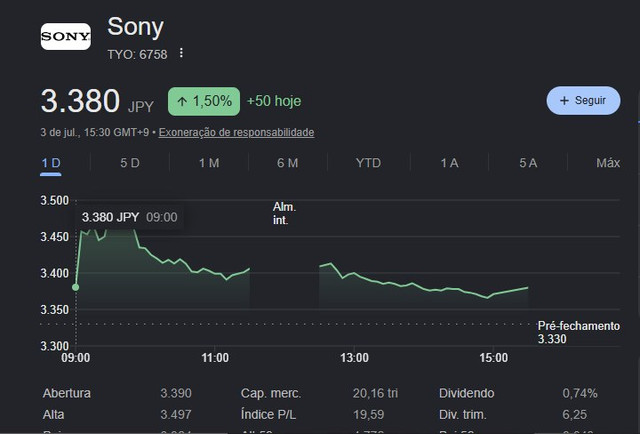This screenshot has width=640, height=434.
Task: Click the green 1,50% change badge
Action: tap(204, 101)
